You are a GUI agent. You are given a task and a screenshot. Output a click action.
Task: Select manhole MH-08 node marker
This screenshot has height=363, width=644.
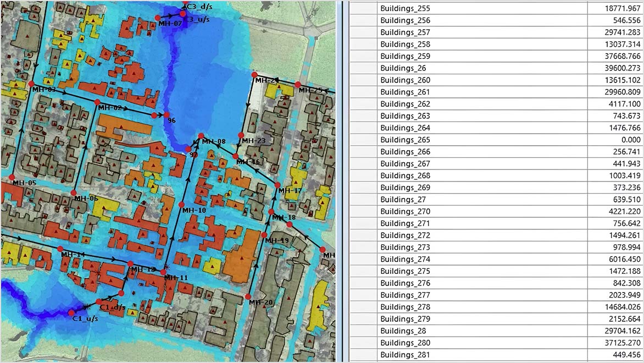[x=201, y=136]
